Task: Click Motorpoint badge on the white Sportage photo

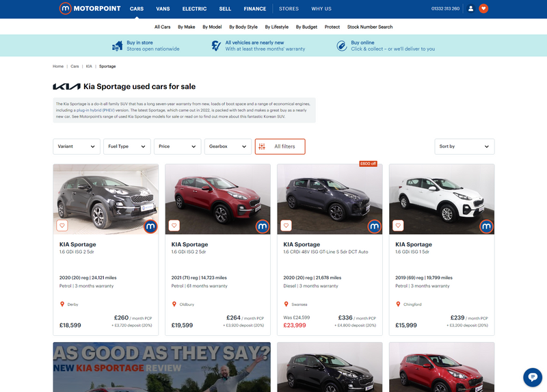Action: tap(486, 226)
